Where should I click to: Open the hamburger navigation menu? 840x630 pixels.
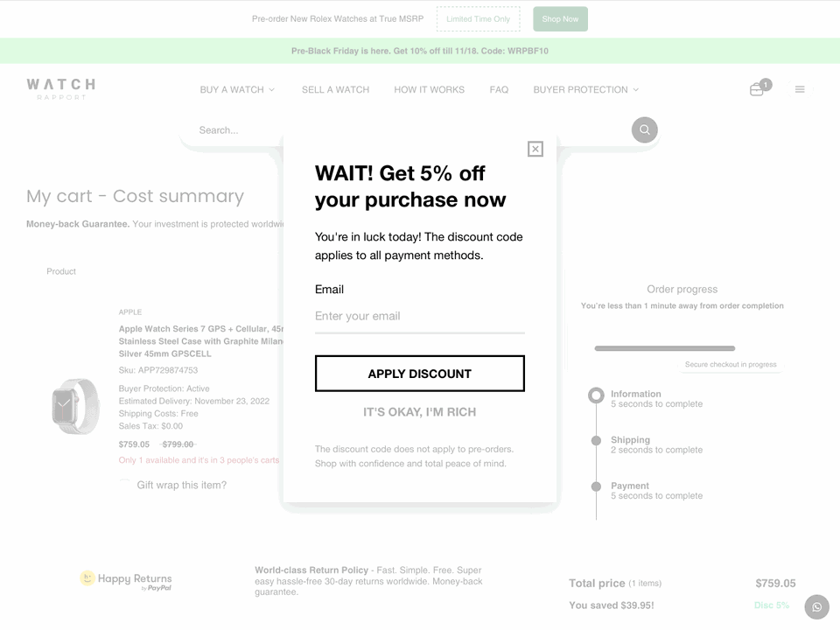click(800, 88)
